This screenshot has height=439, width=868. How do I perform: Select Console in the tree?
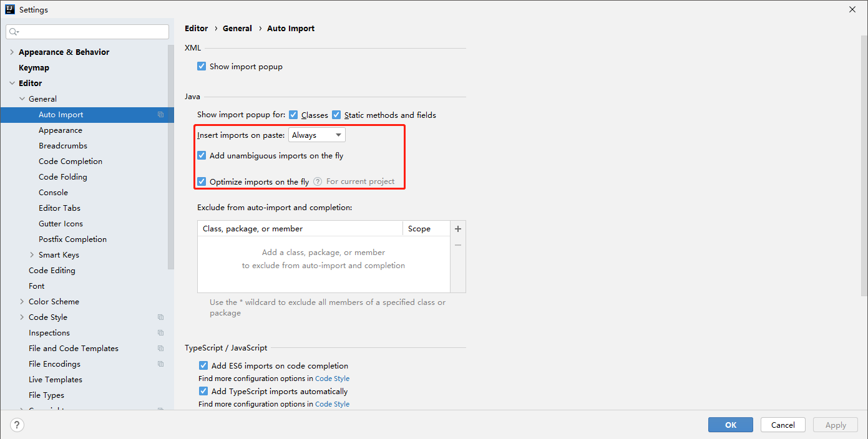tap(53, 193)
